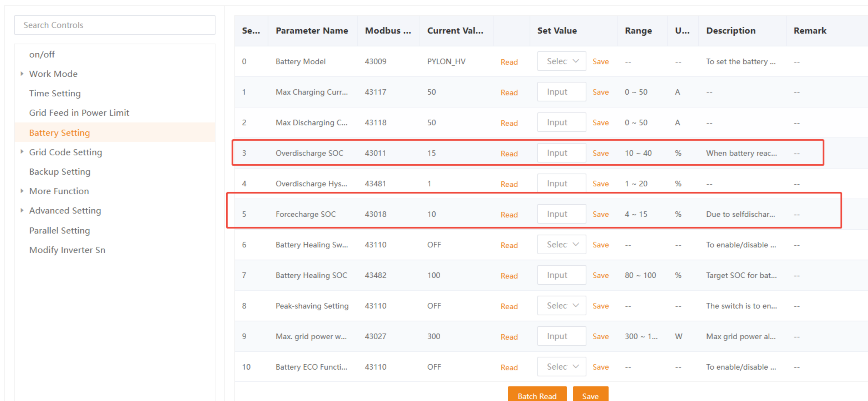Expand the Grid Code Setting arrow
The height and width of the screenshot is (401, 868).
(x=22, y=152)
